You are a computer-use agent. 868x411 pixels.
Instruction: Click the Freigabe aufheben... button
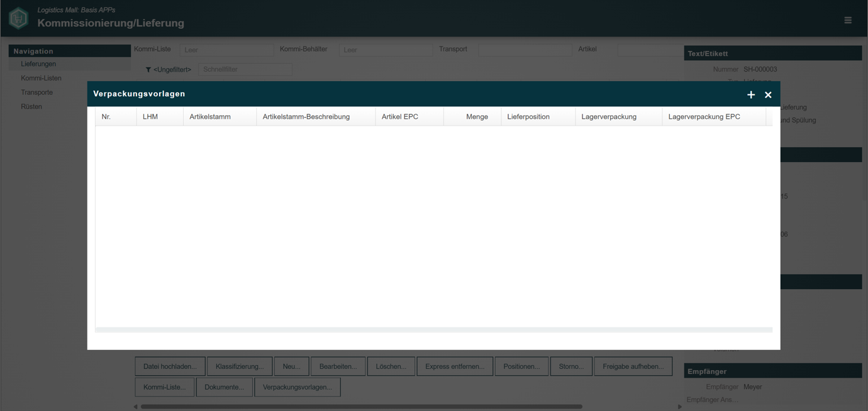click(633, 366)
